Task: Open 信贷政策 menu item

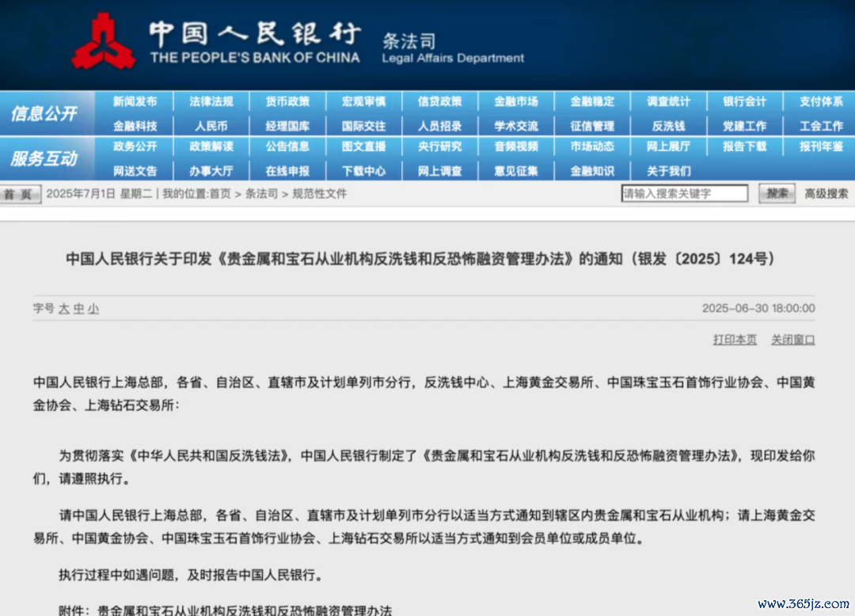Action: [439, 101]
